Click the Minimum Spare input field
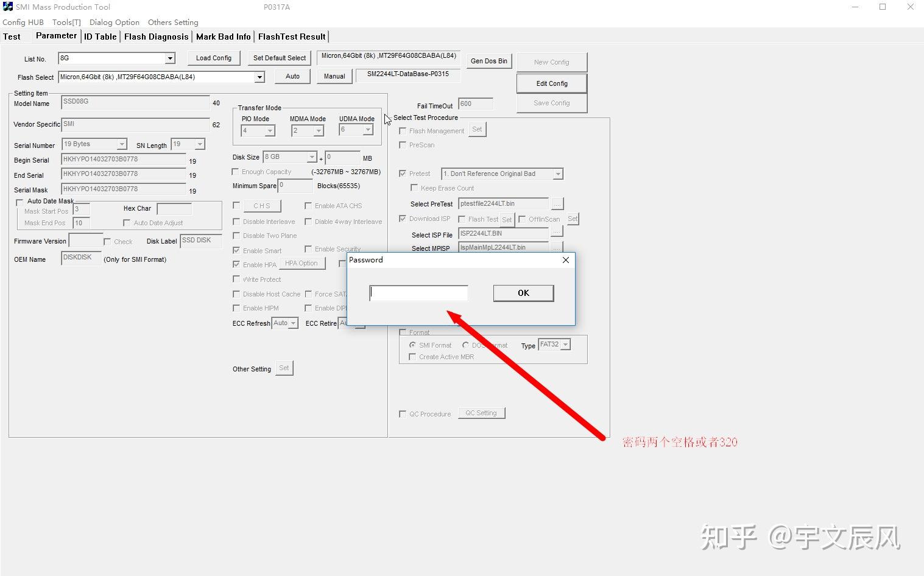The height and width of the screenshot is (576, 924). coord(296,186)
